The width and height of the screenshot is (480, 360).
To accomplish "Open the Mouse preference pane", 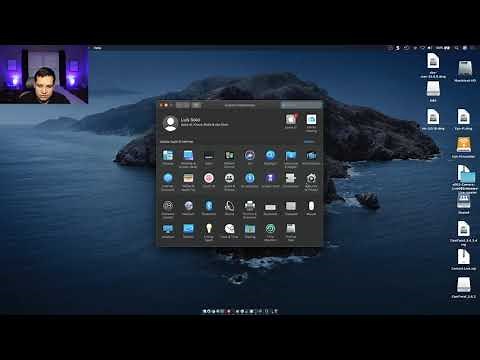I will (x=311, y=208).
